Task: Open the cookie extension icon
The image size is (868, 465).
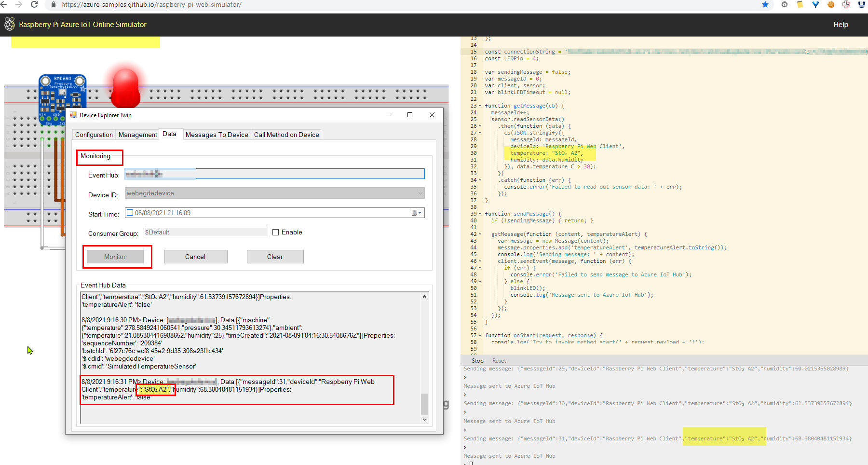Action: 831,4
